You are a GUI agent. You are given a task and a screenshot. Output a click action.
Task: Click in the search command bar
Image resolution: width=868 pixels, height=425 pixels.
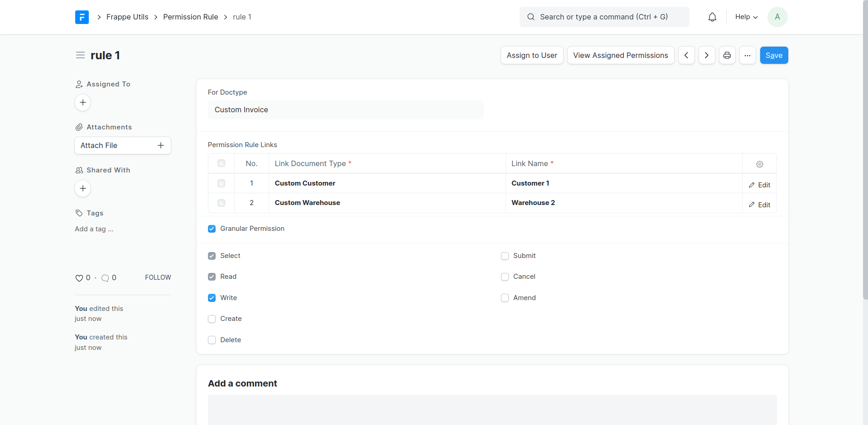pos(604,17)
